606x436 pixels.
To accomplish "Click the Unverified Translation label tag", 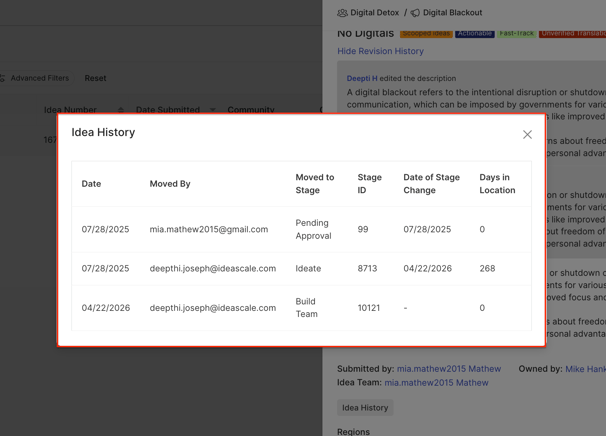I will click(x=572, y=34).
